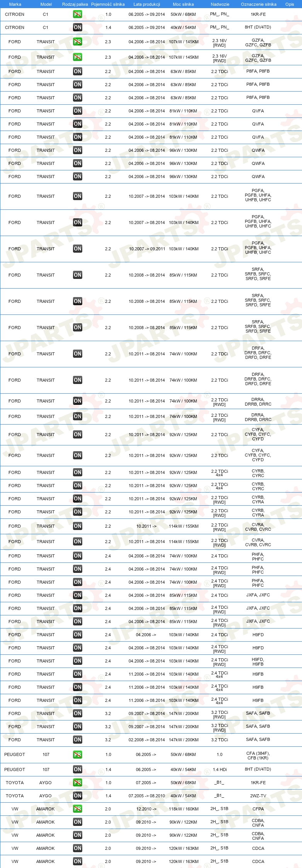
Task: Click '1KR-FE' in the Toyota Aygo row
Action: pos(258,783)
